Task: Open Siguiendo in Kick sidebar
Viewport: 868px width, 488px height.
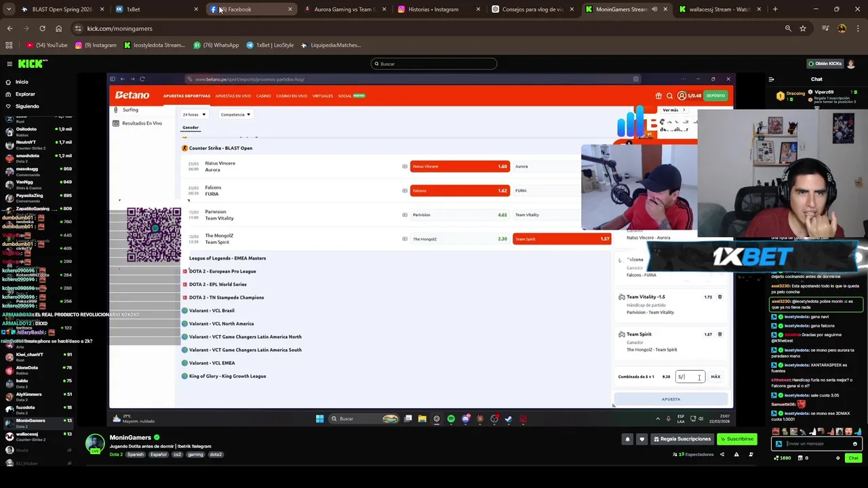Action: tap(27, 106)
